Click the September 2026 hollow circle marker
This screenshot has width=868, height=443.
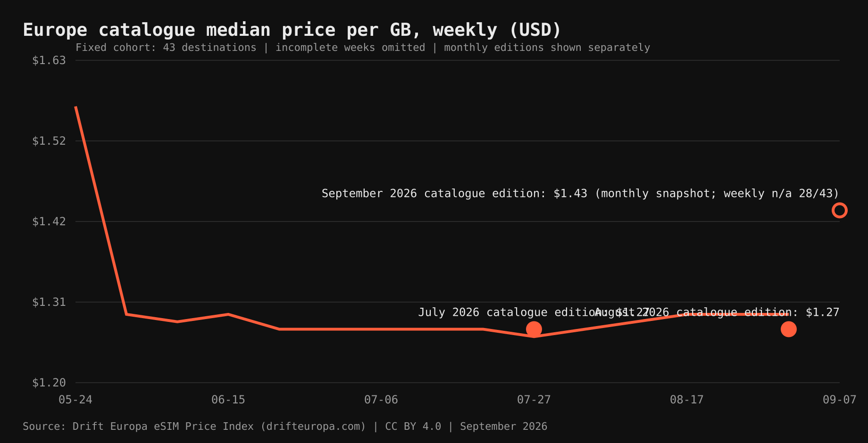pos(839,210)
